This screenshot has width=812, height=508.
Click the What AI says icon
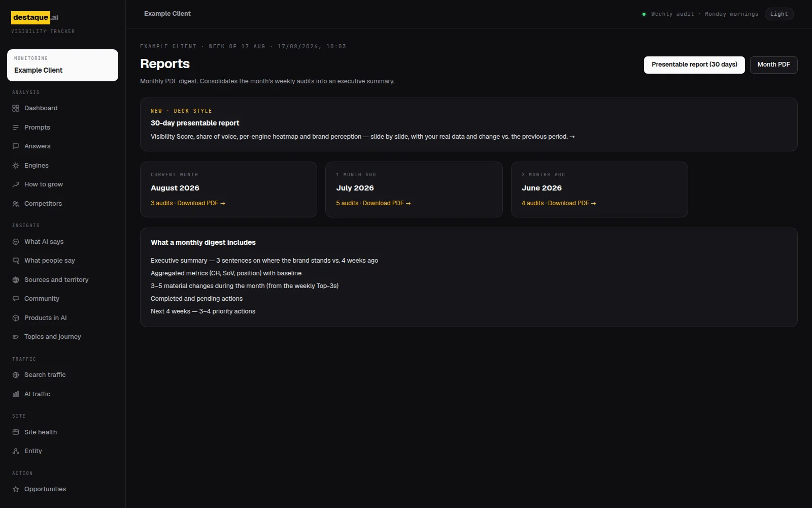point(16,242)
